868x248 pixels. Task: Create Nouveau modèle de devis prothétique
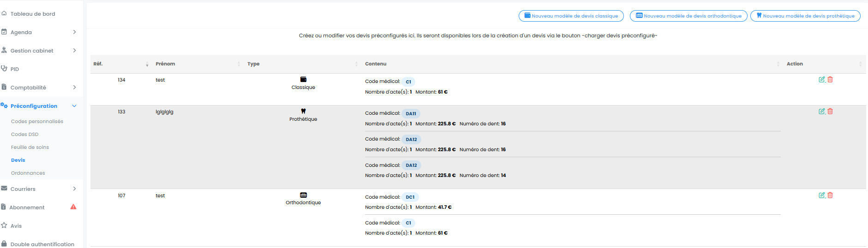pos(805,16)
